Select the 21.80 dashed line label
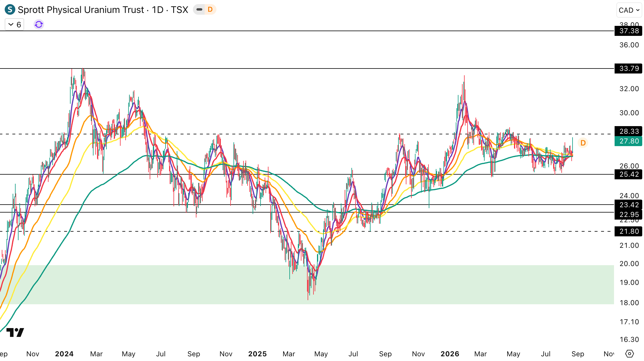Screen dimensions: 644x361 click(628, 231)
